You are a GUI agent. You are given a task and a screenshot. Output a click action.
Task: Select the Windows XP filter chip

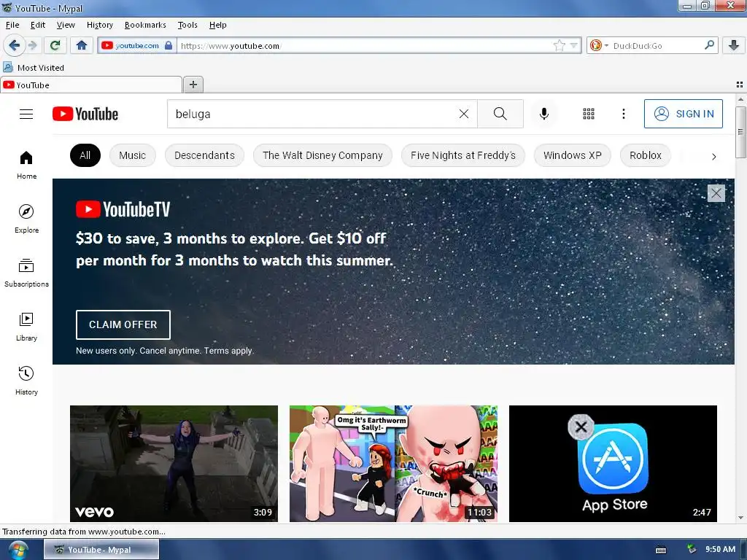(572, 155)
